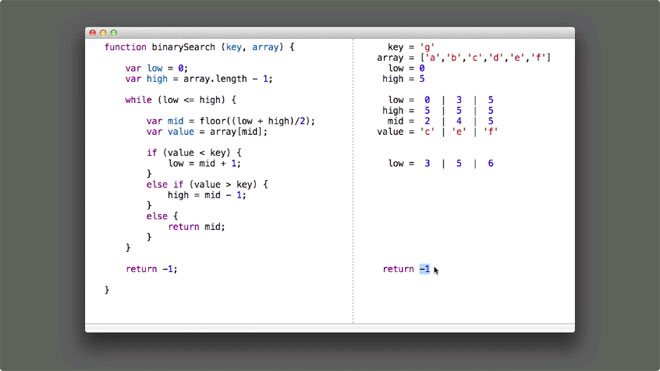
Task: Click the 'return -1;' line in the code
Action: [152, 269]
